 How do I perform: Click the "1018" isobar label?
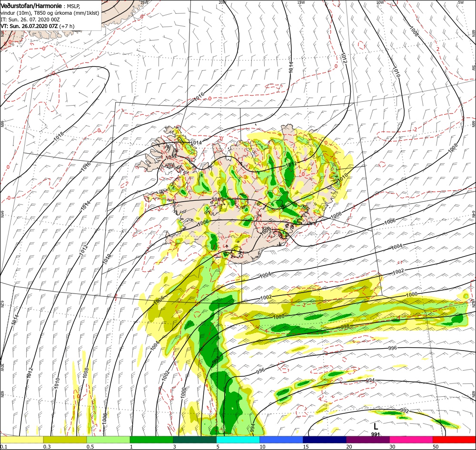pos(59,136)
